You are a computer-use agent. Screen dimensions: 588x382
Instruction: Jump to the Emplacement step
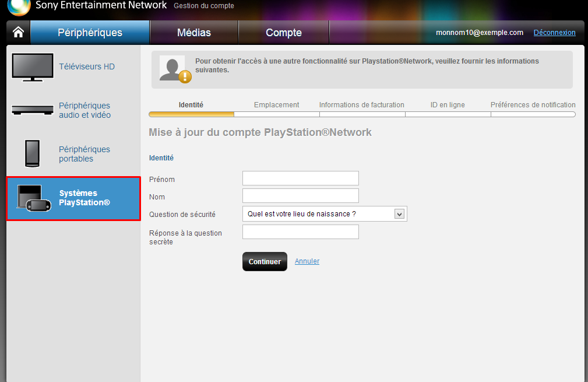(x=276, y=105)
